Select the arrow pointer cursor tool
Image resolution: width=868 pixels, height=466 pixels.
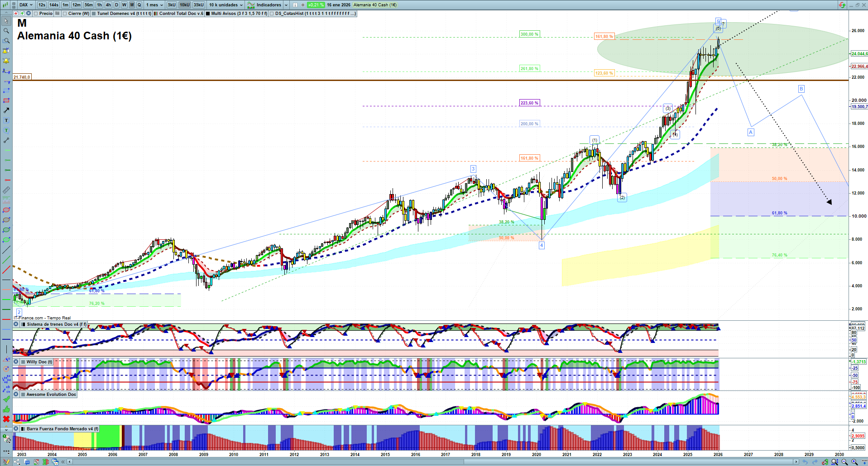[x=6, y=21]
